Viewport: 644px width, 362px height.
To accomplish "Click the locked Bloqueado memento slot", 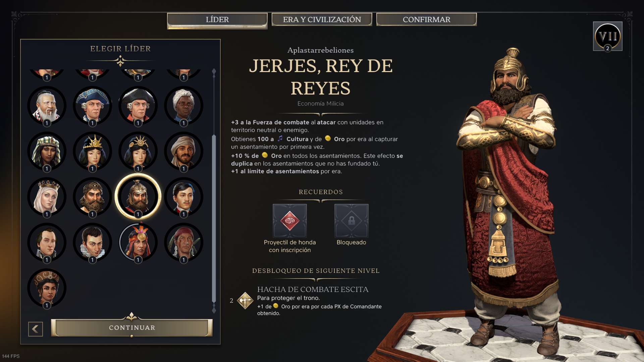I will pyautogui.click(x=352, y=221).
